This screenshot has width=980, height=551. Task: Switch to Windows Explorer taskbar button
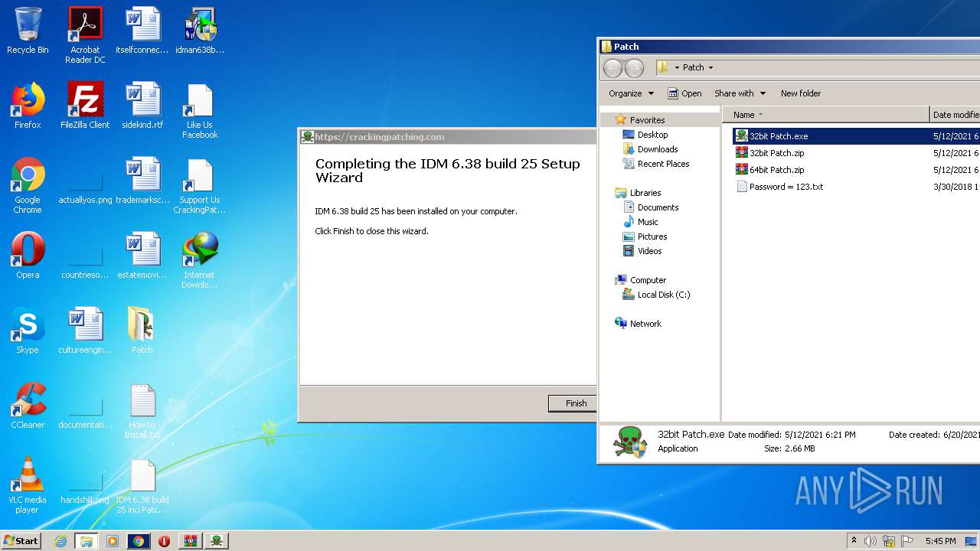coord(87,541)
